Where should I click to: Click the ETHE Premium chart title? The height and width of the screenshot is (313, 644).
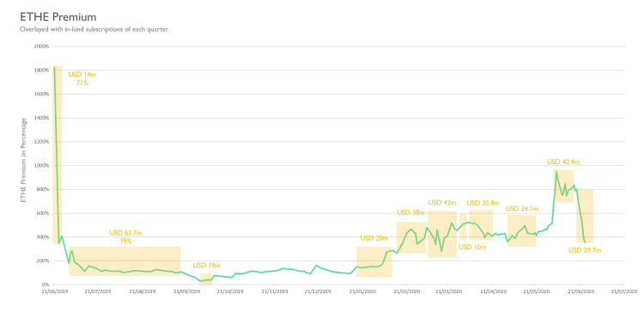click(x=58, y=17)
